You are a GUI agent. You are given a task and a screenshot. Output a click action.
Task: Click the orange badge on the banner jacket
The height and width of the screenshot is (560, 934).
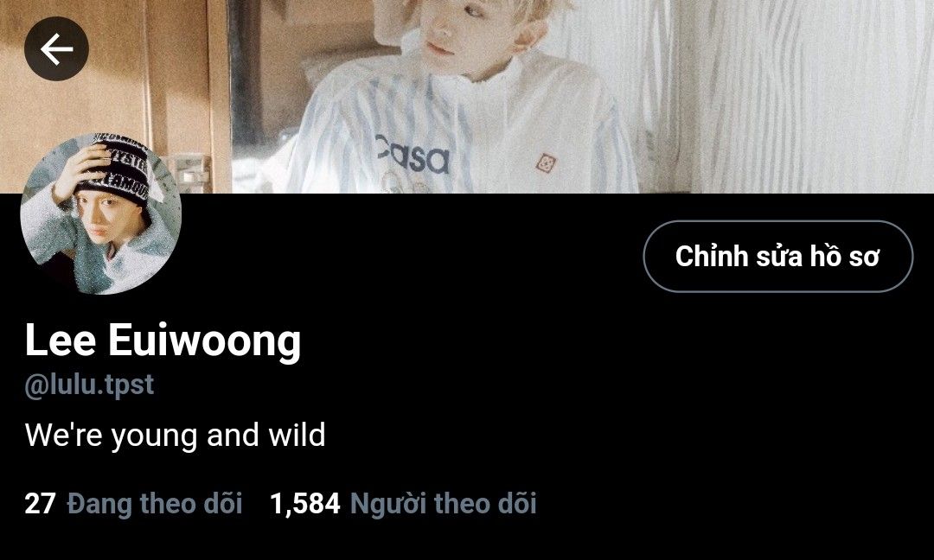click(x=545, y=163)
